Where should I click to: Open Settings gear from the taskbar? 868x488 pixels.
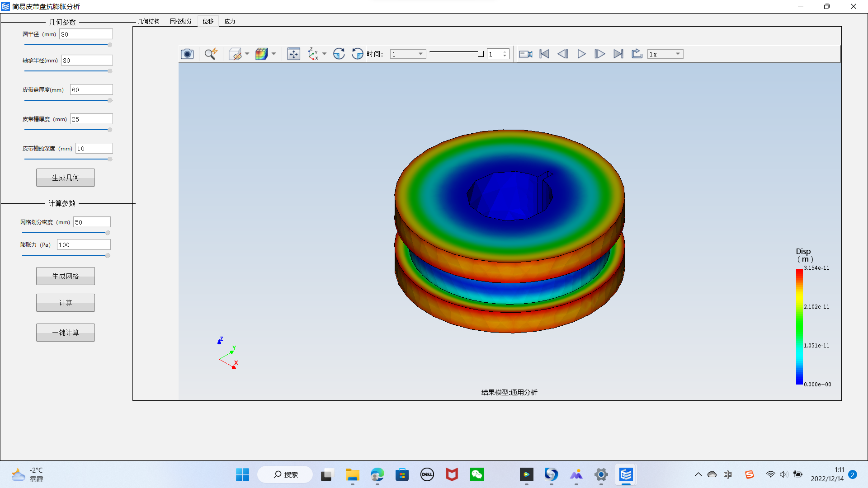pyautogui.click(x=601, y=474)
